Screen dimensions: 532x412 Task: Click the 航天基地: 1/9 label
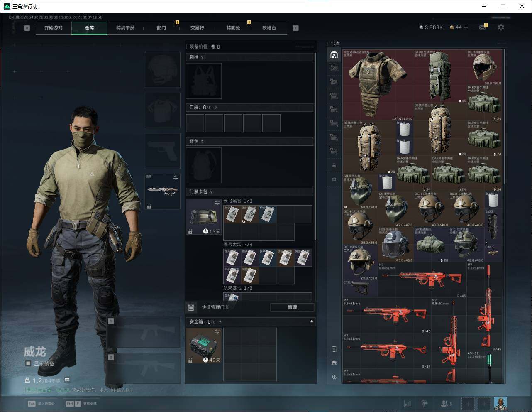pyautogui.click(x=238, y=288)
